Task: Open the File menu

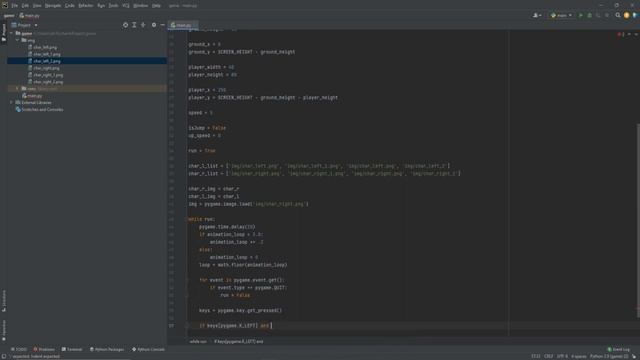Action: tap(15, 6)
